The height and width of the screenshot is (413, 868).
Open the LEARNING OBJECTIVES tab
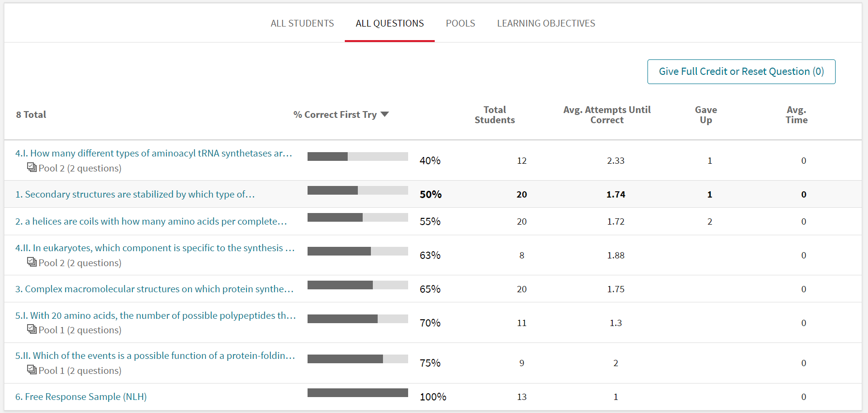(545, 23)
